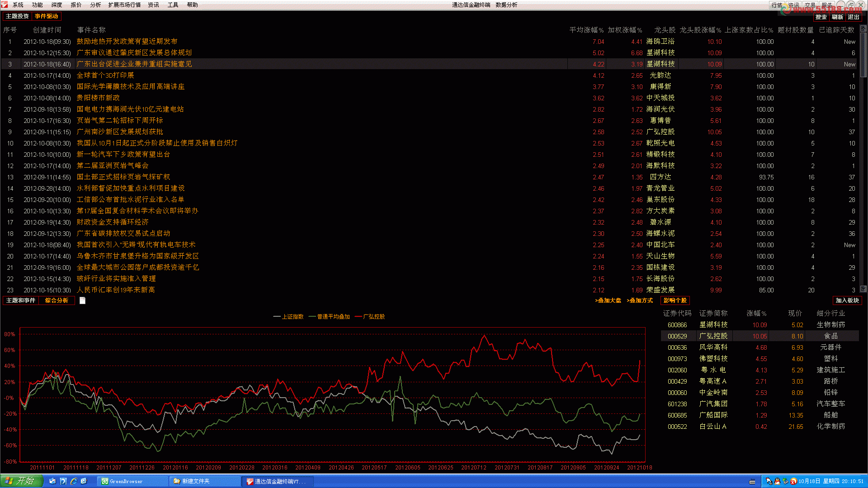Click the 普通平均叠加 legend line

329,317
